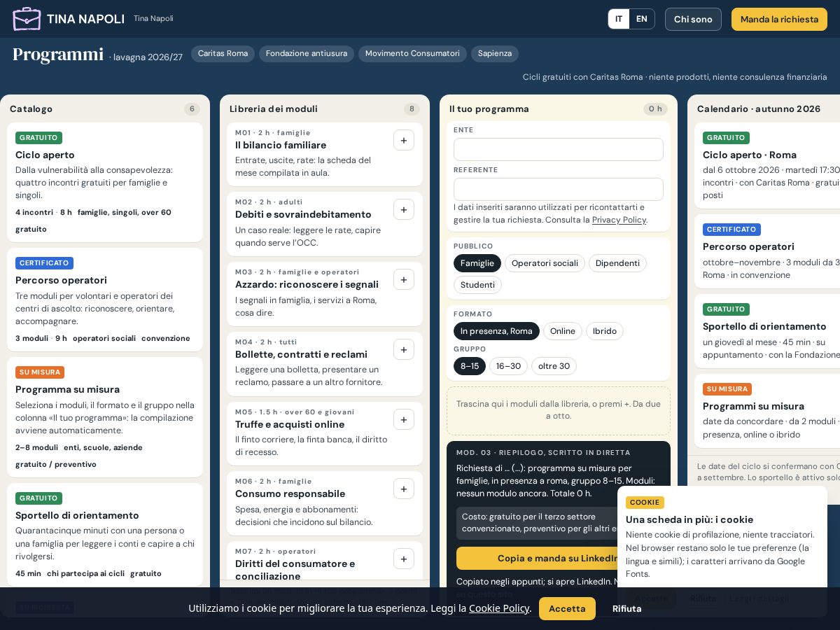Screen dimensions: 840x630
Task: Click Manda la richiesta button
Action: pyautogui.click(x=779, y=19)
